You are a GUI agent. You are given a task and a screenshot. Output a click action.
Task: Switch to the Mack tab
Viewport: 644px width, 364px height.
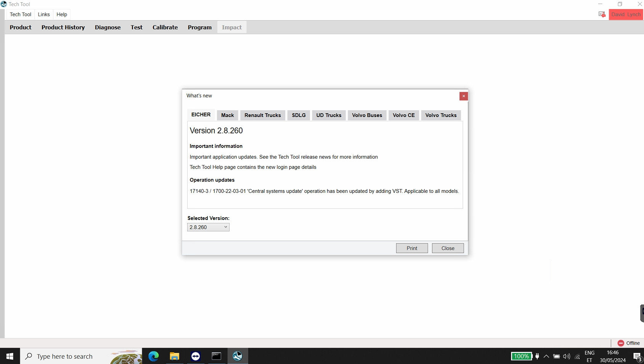228,115
